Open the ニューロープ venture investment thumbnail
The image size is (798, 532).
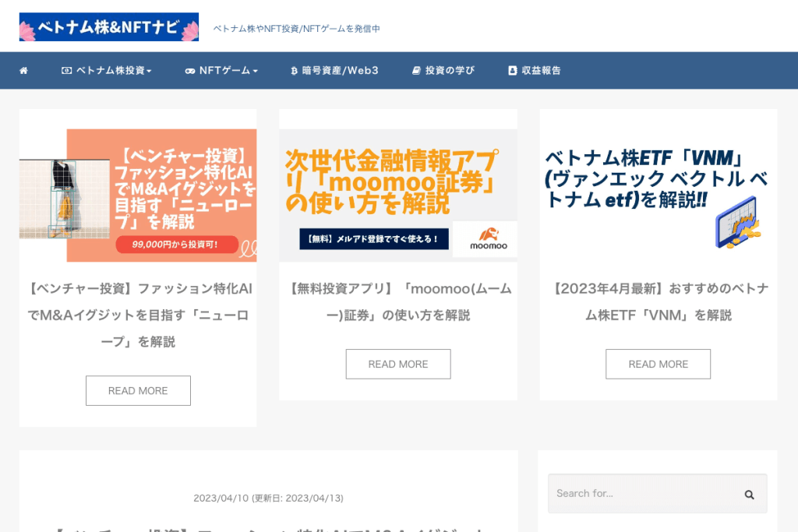[x=138, y=196]
